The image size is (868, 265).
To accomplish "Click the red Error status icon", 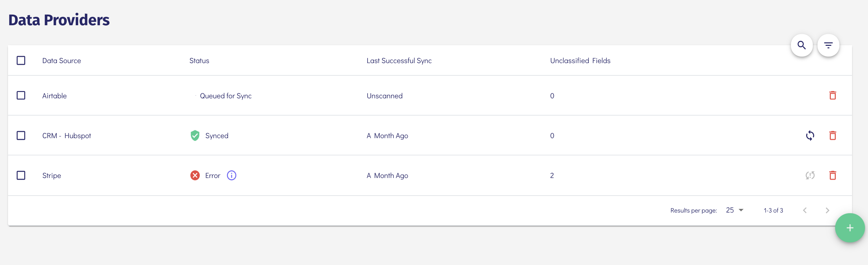I will 195,175.
